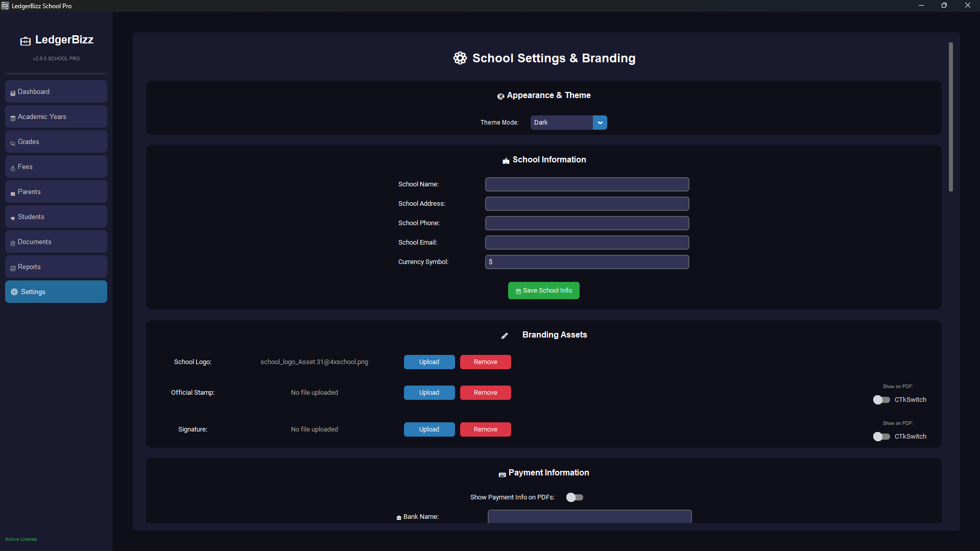Select the Settings menu item
Screen dimensions: 980x551
click(x=56, y=292)
